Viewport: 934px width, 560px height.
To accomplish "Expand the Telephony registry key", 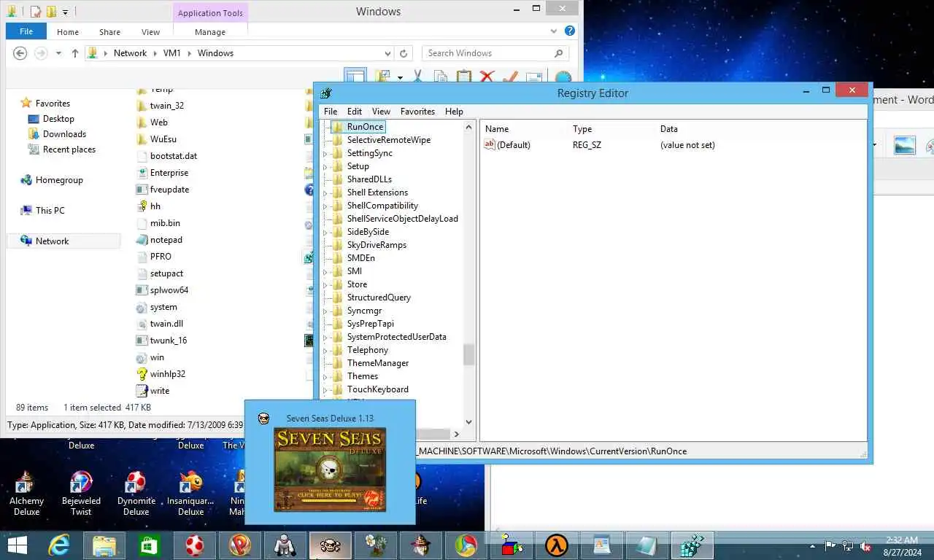I will pos(325,350).
